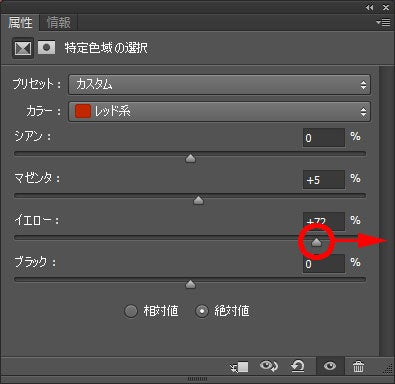This screenshot has height=384, width=395.
Task: Switch to the 属性 tab
Action: [20, 23]
